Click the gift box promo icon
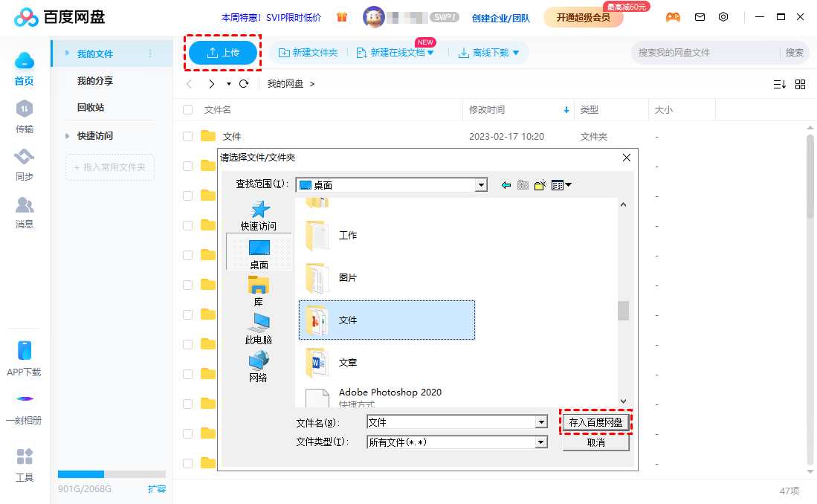This screenshot has width=817, height=504. [x=342, y=17]
